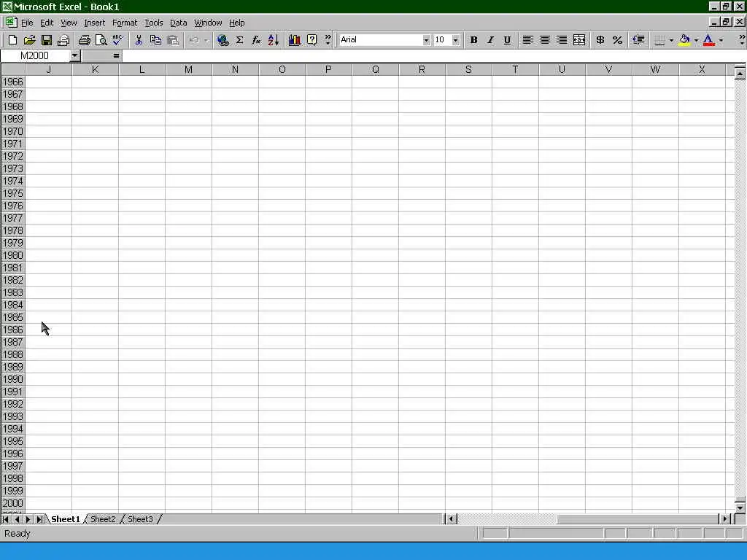Image resolution: width=747 pixels, height=560 pixels.
Task: Switch to the Sheet3 tab
Action: coord(140,519)
